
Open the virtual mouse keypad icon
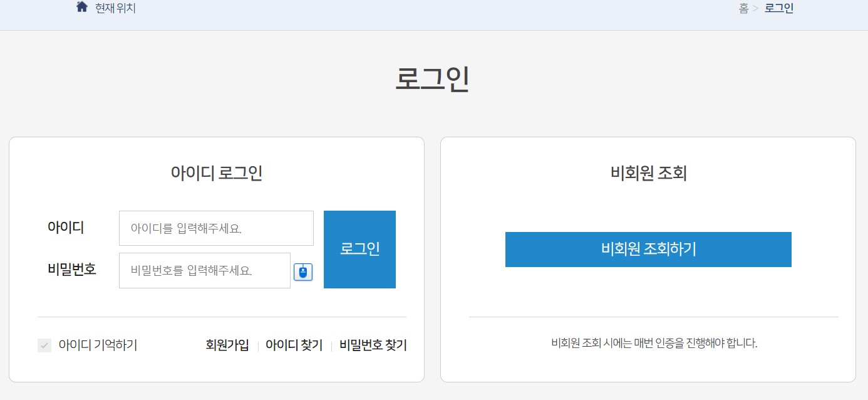pos(303,271)
